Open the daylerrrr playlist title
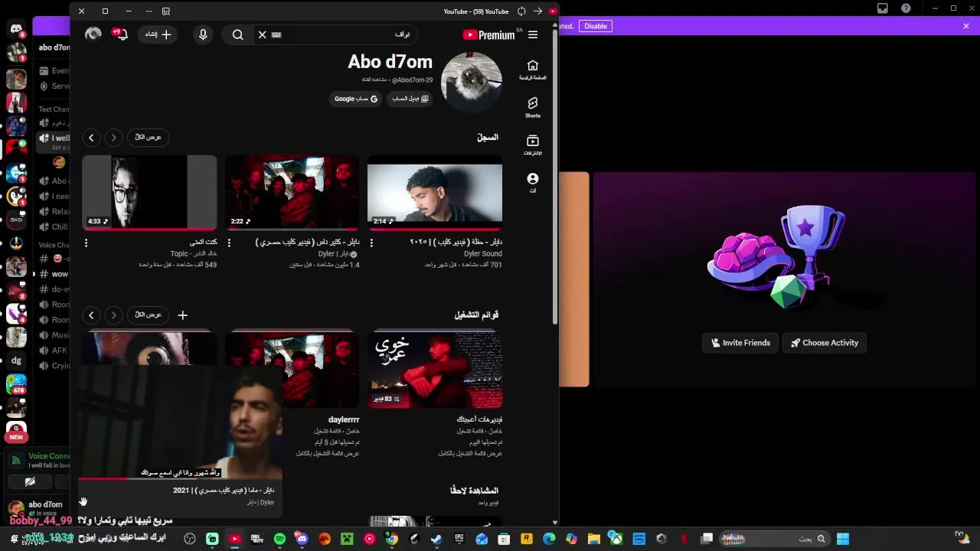The height and width of the screenshot is (551, 980). 344,419
